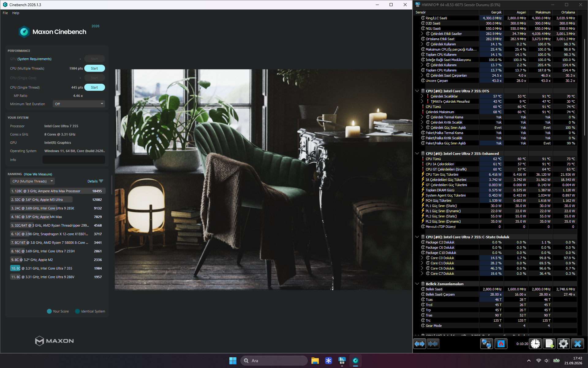Show hidden tray icons chevron
The width and height of the screenshot is (588, 368).
tap(529, 361)
